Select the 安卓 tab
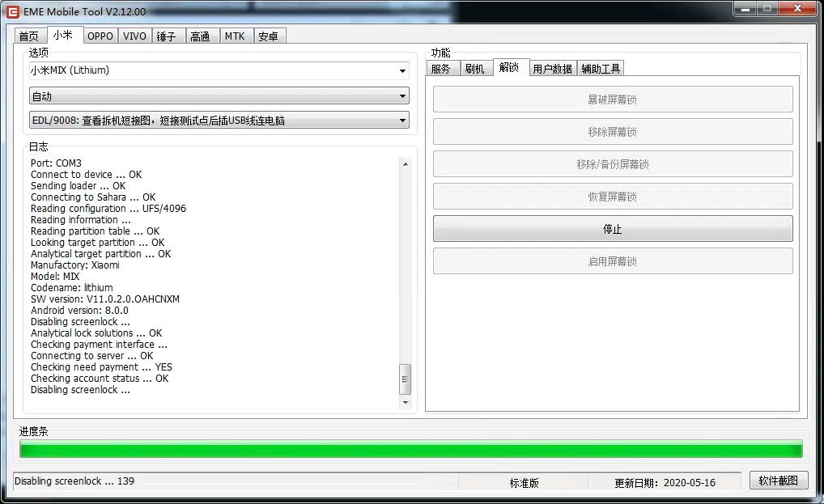This screenshot has height=504, width=824. (x=269, y=36)
